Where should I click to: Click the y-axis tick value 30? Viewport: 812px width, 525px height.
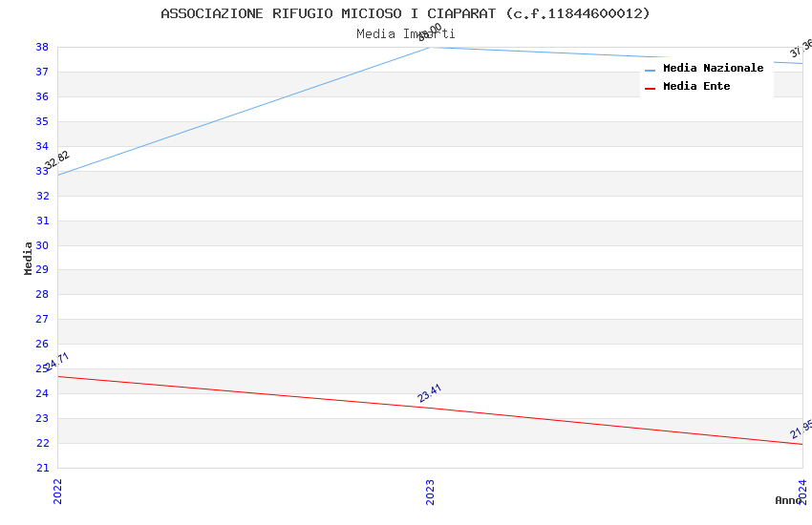42,245
